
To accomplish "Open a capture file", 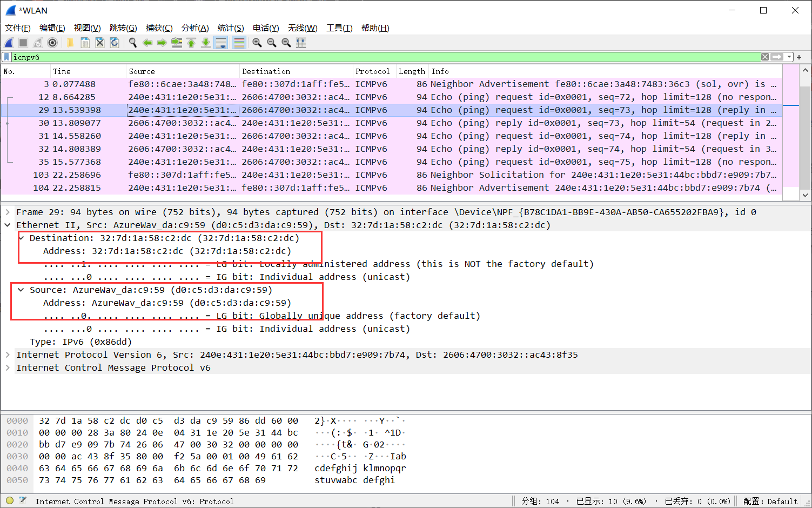I will click(x=70, y=43).
